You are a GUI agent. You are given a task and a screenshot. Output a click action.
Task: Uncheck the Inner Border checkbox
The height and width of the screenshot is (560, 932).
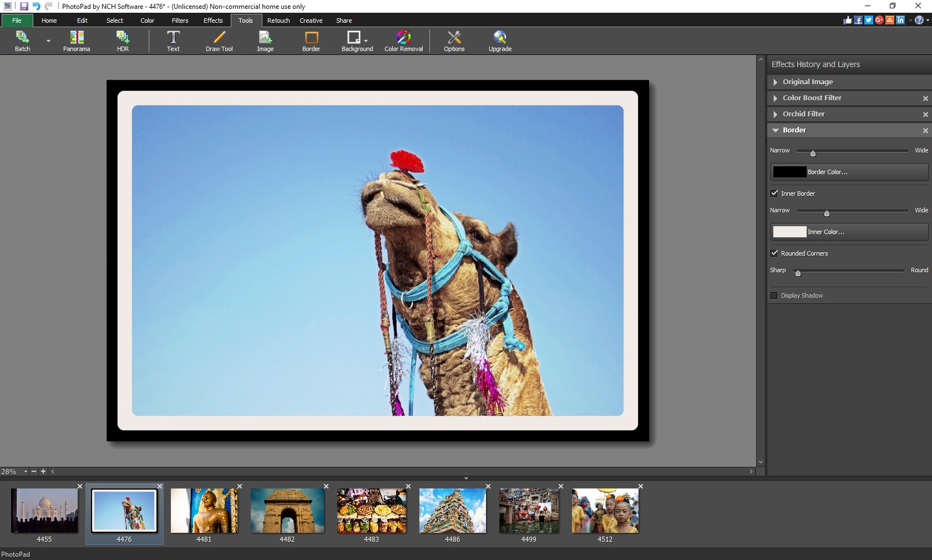pyautogui.click(x=774, y=193)
